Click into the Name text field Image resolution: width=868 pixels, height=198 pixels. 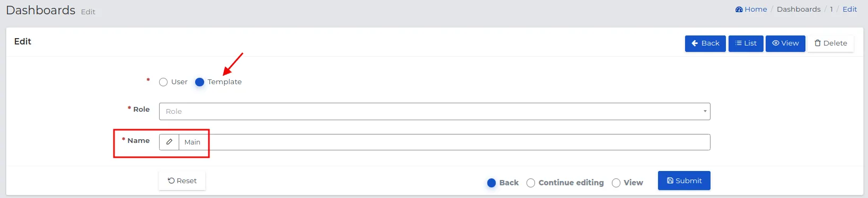(x=444, y=142)
